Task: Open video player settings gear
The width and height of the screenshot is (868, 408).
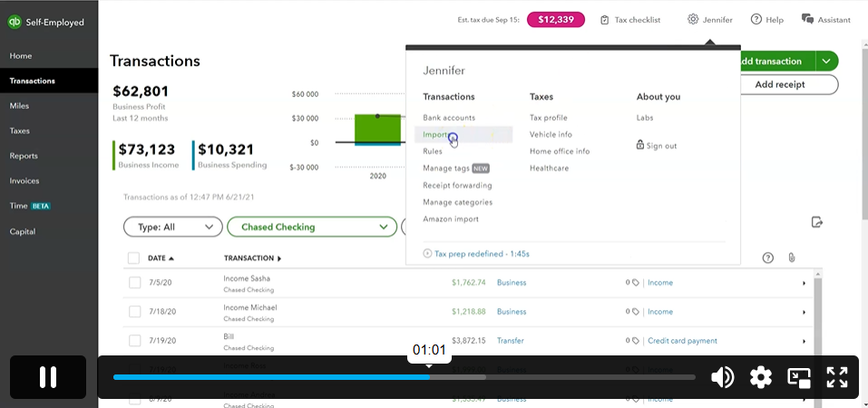Action: click(x=760, y=377)
